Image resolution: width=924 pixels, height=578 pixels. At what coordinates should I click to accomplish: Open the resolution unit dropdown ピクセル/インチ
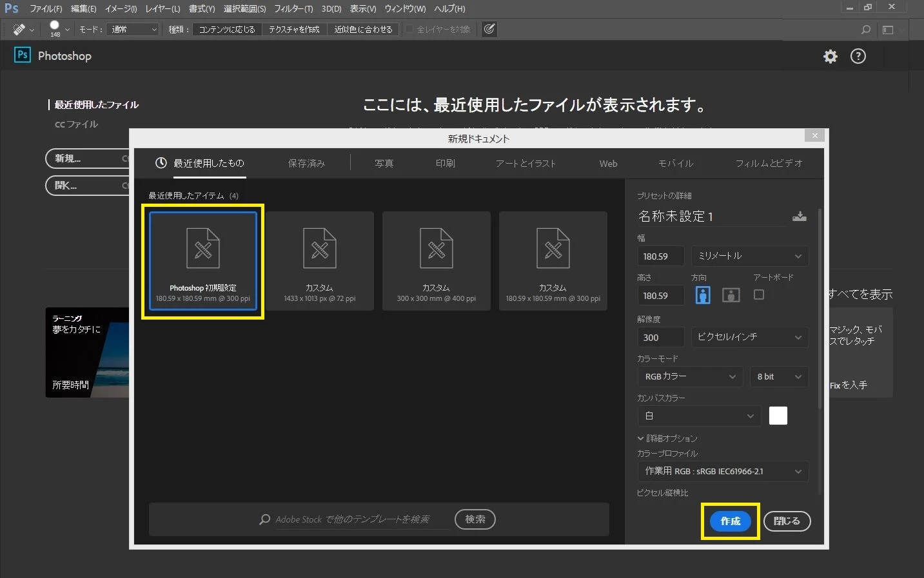[750, 337]
